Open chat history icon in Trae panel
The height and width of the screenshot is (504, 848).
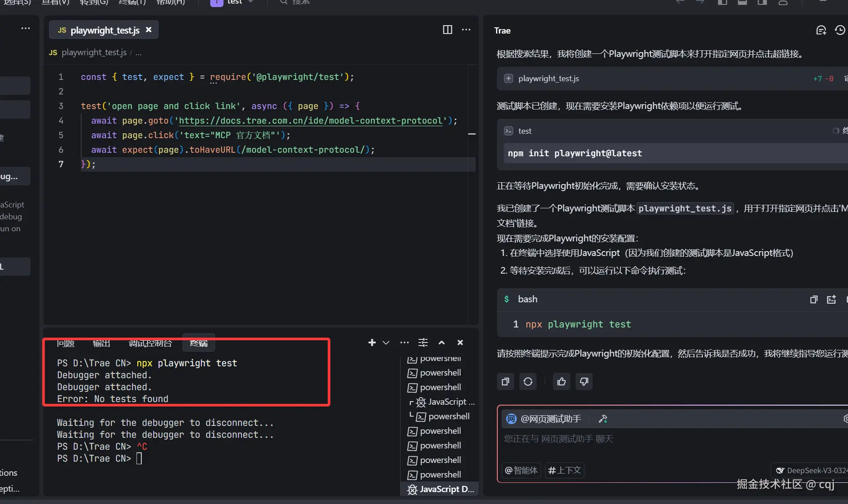(840, 30)
